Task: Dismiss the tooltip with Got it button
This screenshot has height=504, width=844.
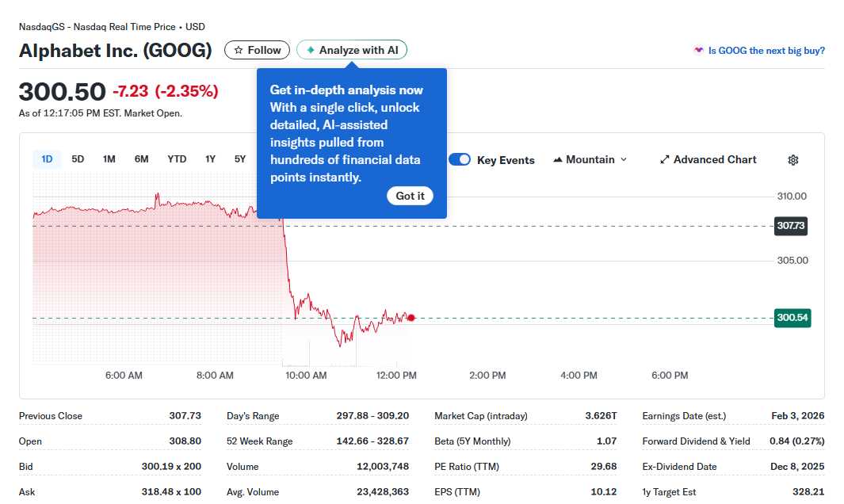Action: 410,196
